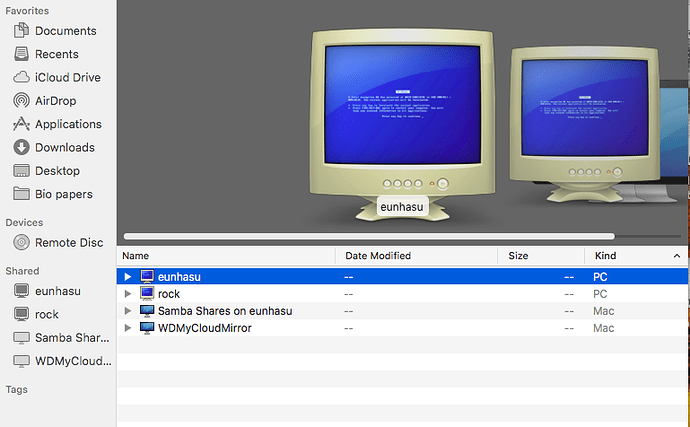690x427 pixels.
Task: Open the Recents sidebar item
Action: pos(46,54)
